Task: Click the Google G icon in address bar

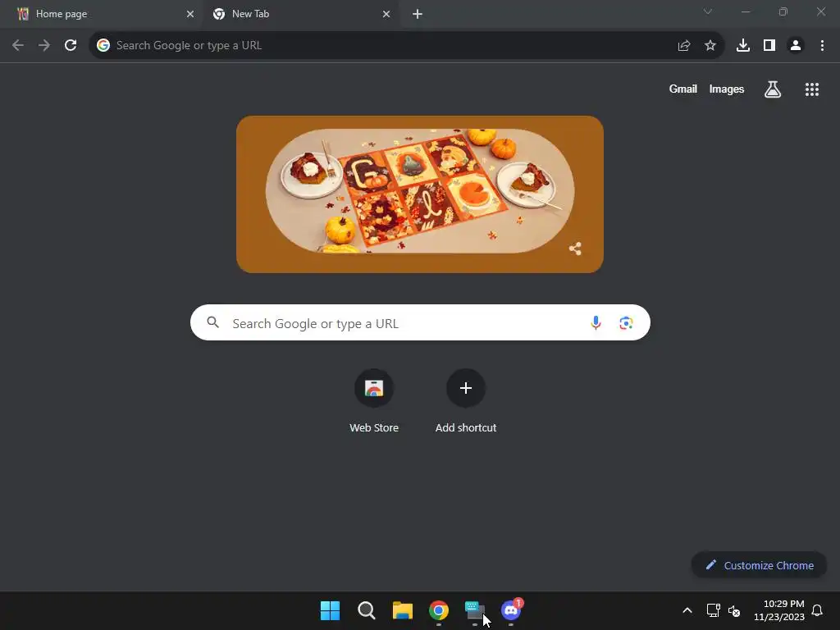Action: coord(103,46)
